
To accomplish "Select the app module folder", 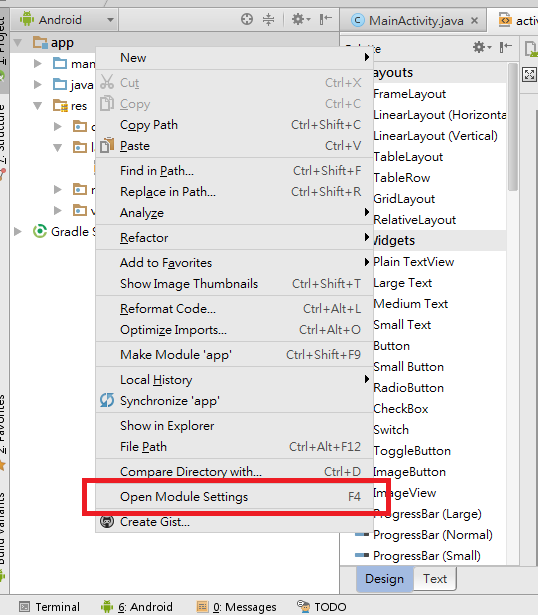I will (53, 42).
